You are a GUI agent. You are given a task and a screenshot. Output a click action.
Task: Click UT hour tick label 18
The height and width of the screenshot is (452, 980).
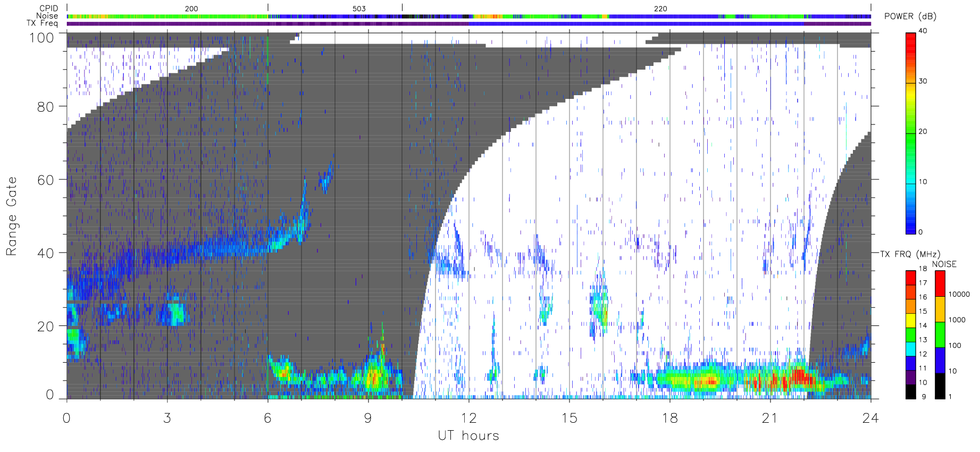tap(669, 418)
